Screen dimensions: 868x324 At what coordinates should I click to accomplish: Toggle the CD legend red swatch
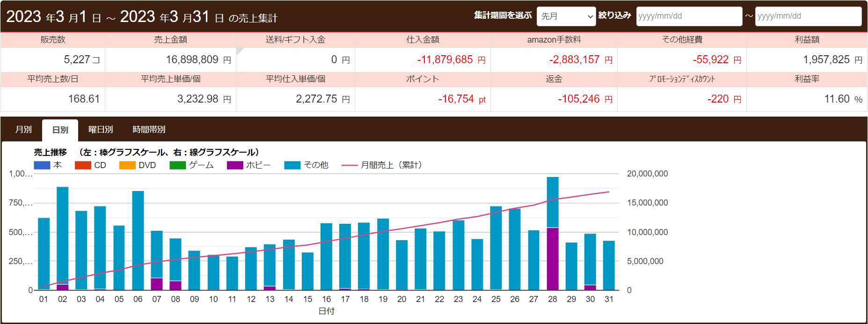point(83,165)
